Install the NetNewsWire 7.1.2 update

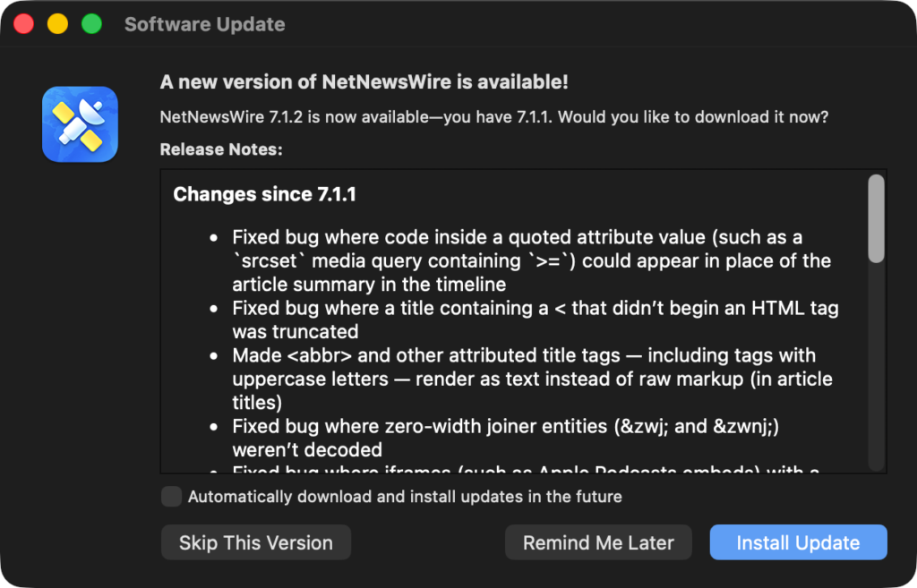(798, 542)
